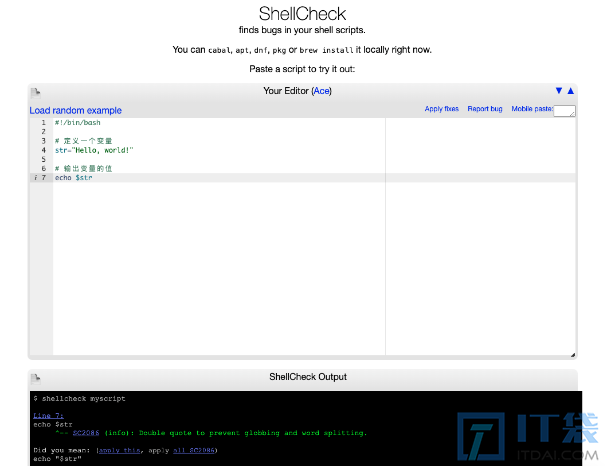Click the 'apply this' fix link
605x466 pixels.
click(x=120, y=450)
